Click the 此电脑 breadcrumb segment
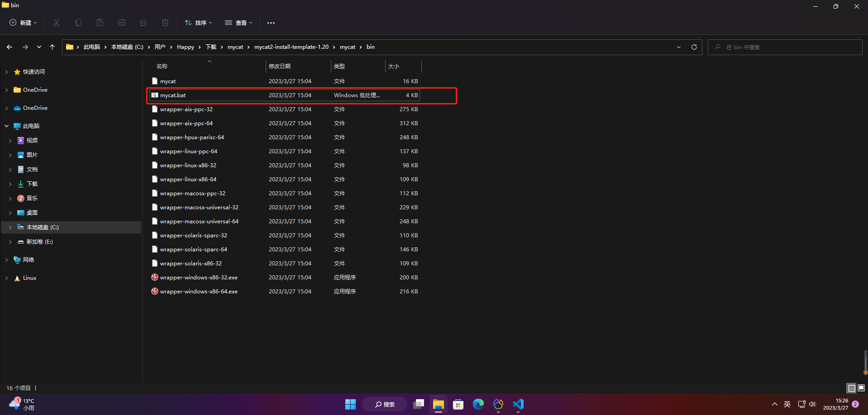 [x=92, y=47]
